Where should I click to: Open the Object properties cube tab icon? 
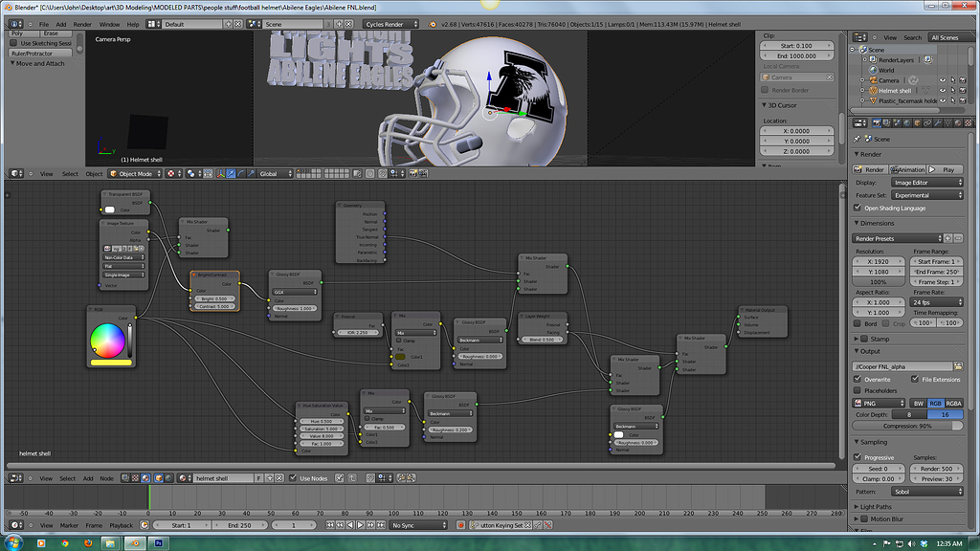[x=918, y=123]
